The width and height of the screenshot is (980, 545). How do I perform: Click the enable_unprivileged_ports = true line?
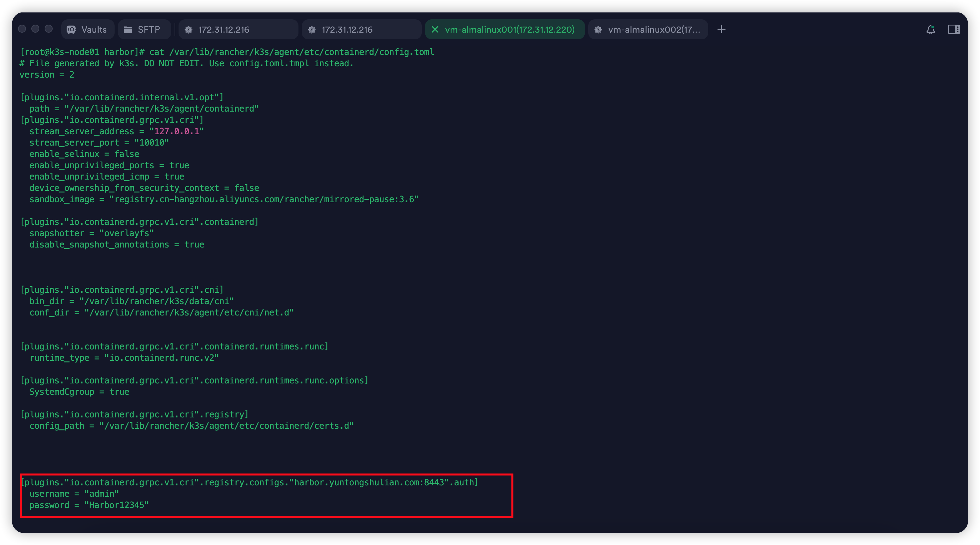109,166
